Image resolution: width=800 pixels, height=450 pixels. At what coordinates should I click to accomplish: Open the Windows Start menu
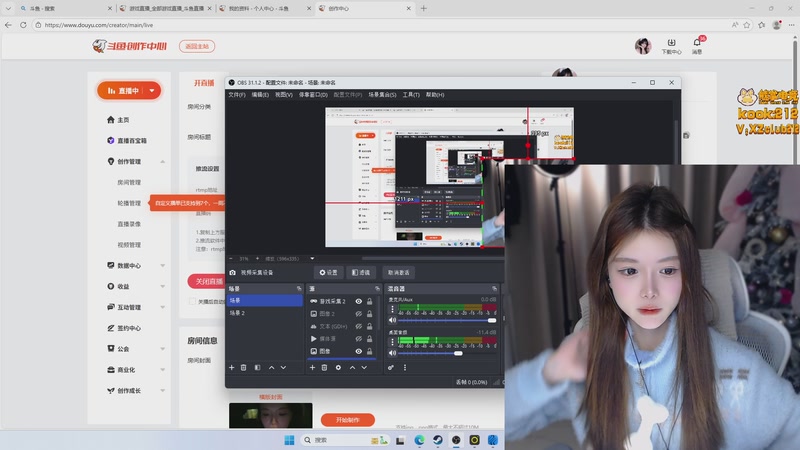pos(289,440)
